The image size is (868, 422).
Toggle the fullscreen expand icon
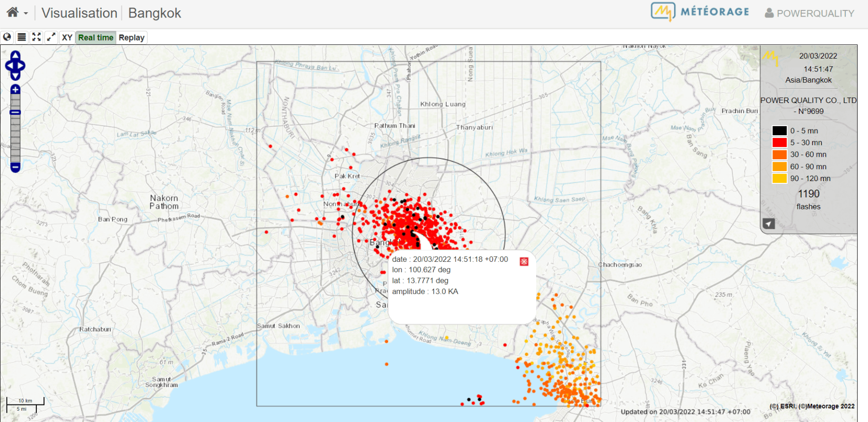click(x=51, y=37)
